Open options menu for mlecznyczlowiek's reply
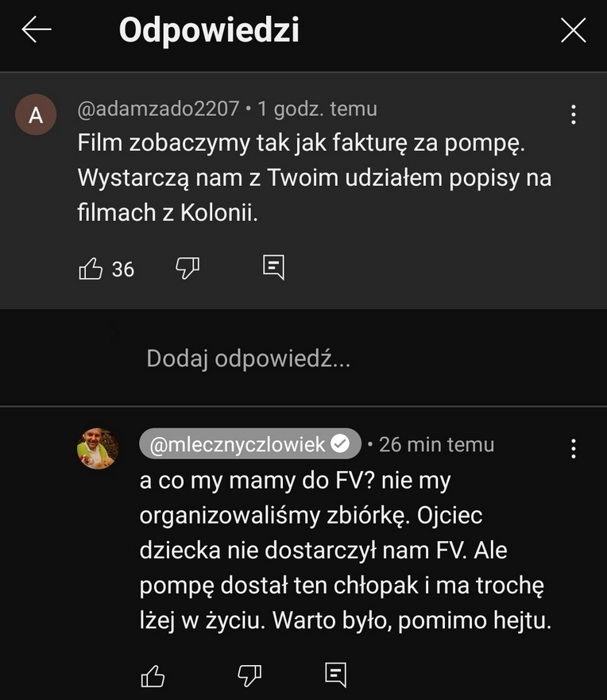Image resolution: width=607 pixels, height=700 pixels. 573,449
